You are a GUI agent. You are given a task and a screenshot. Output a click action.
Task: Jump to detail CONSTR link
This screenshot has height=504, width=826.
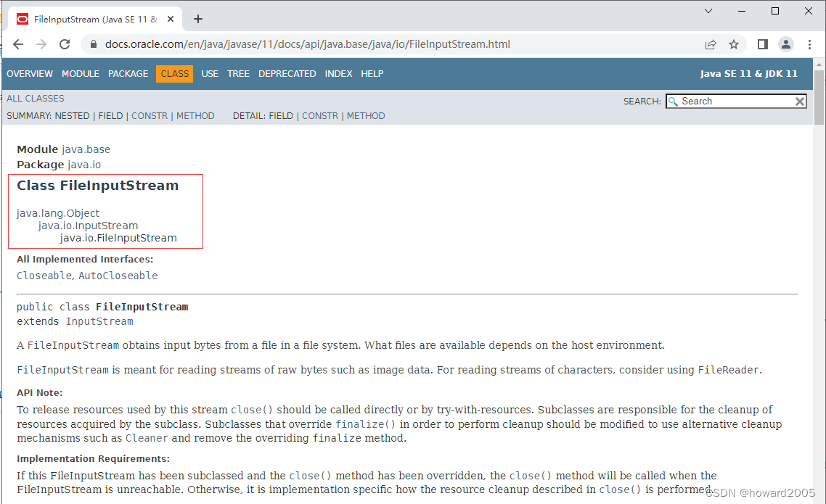pyautogui.click(x=320, y=116)
